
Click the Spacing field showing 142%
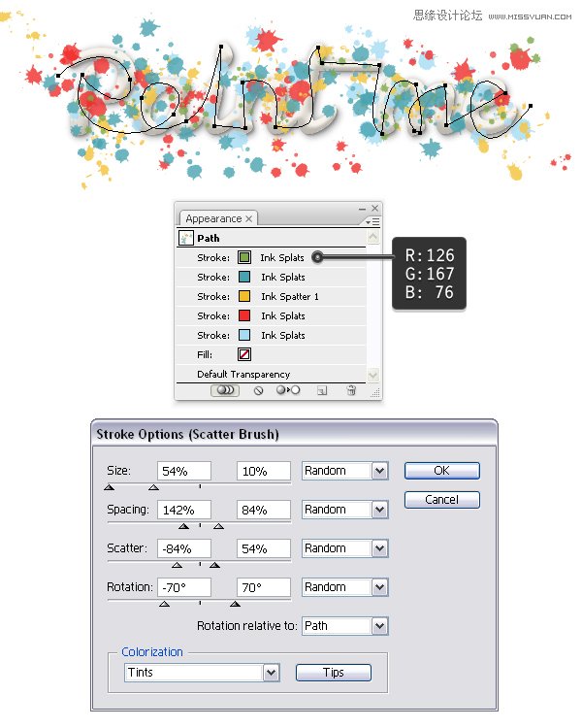[183, 510]
